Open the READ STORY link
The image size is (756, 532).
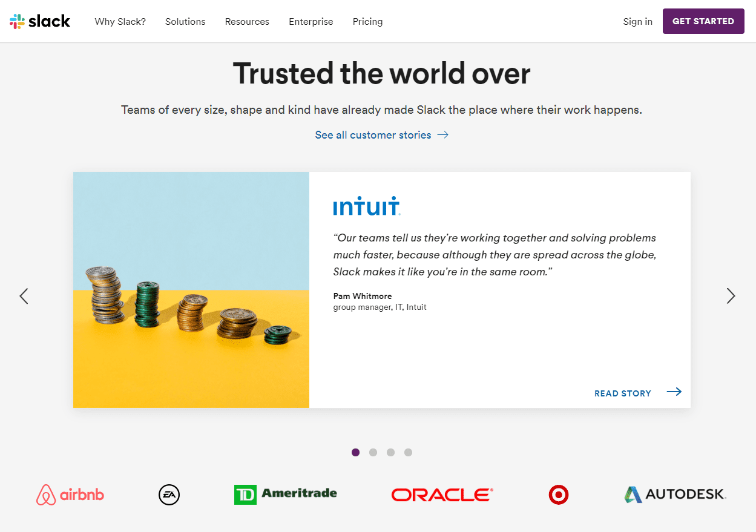point(623,393)
